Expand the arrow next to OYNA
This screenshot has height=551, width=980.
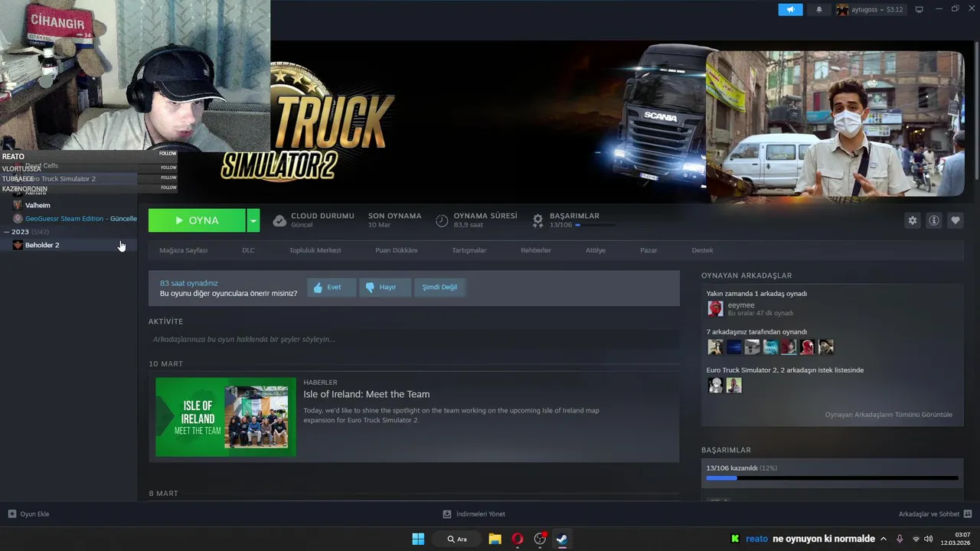pyautogui.click(x=253, y=220)
